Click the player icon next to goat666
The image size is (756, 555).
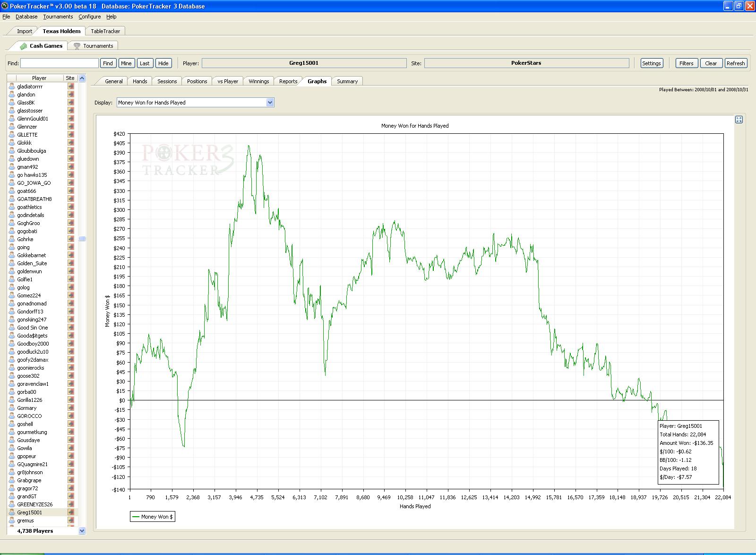click(12, 191)
